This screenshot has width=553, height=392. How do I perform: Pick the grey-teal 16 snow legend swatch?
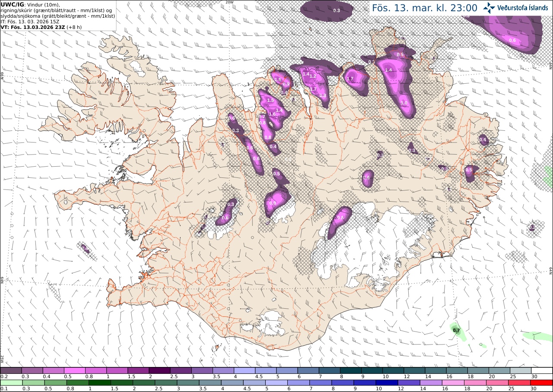click(x=457, y=370)
